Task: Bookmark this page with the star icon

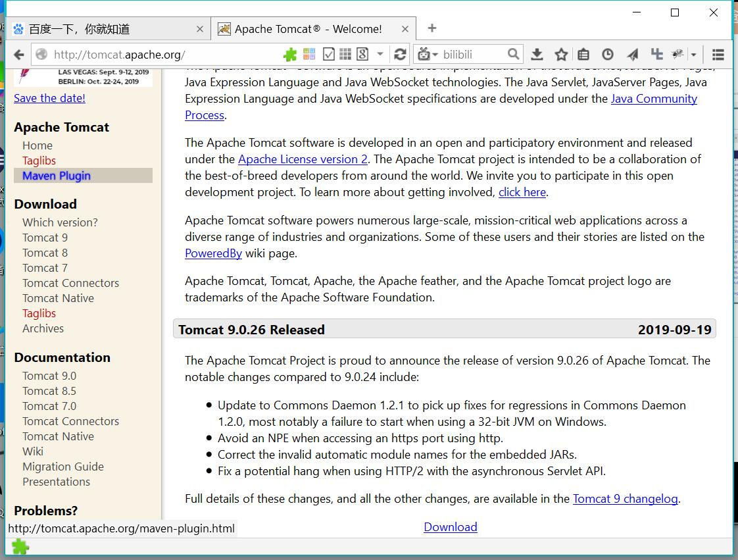Action: coord(561,53)
